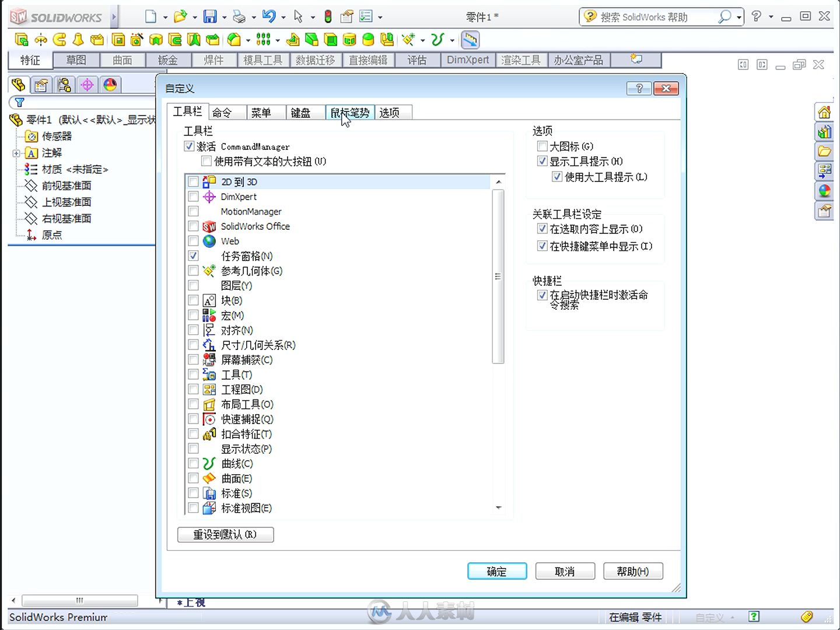Open dropdown arrow next to Save icon
840x630 pixels.
click(224, 17)
